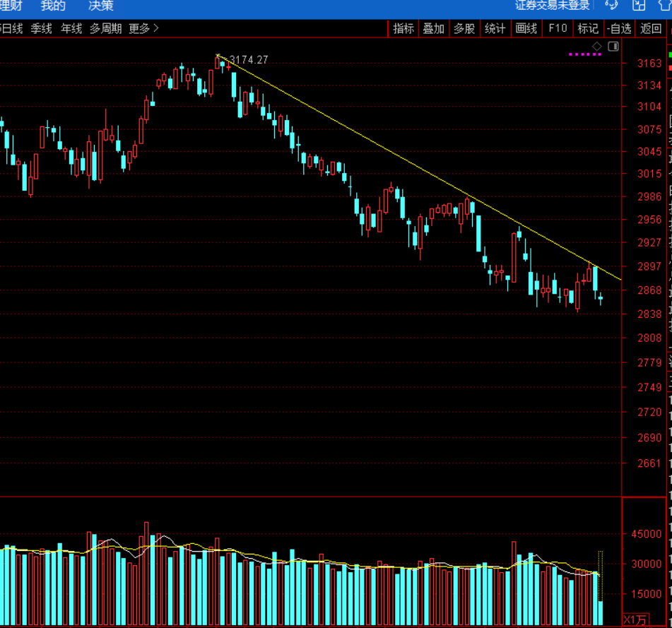Switch to the 季线 period

pos(41,29)
